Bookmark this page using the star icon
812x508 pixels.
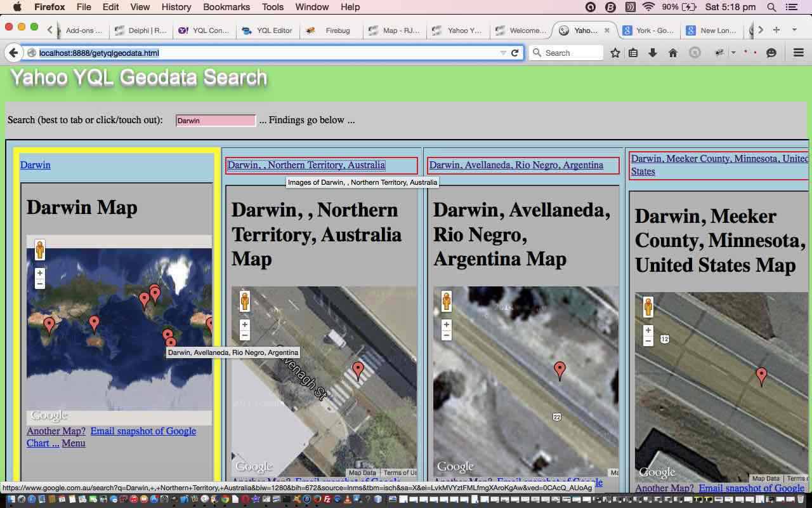point(615,53)
